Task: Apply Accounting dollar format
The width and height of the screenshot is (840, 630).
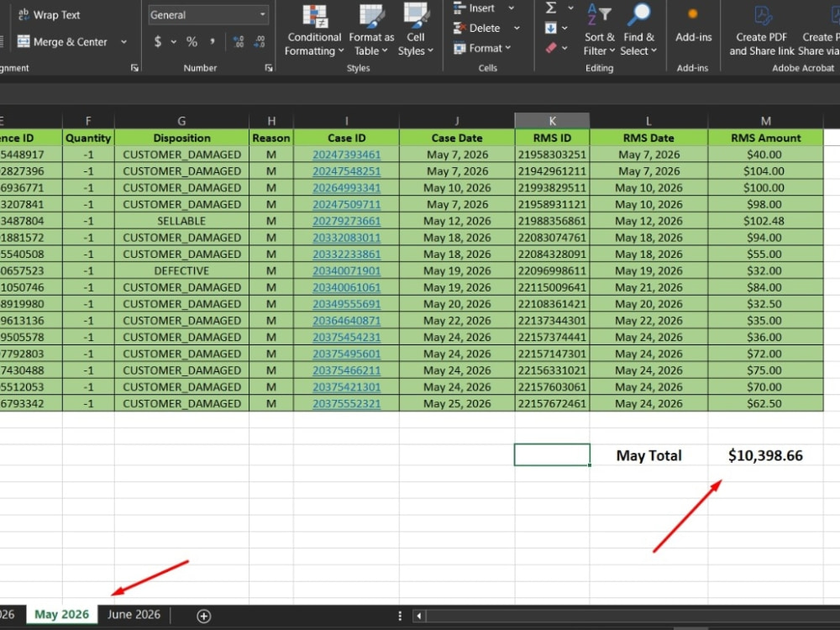Action: pos(158,41)
